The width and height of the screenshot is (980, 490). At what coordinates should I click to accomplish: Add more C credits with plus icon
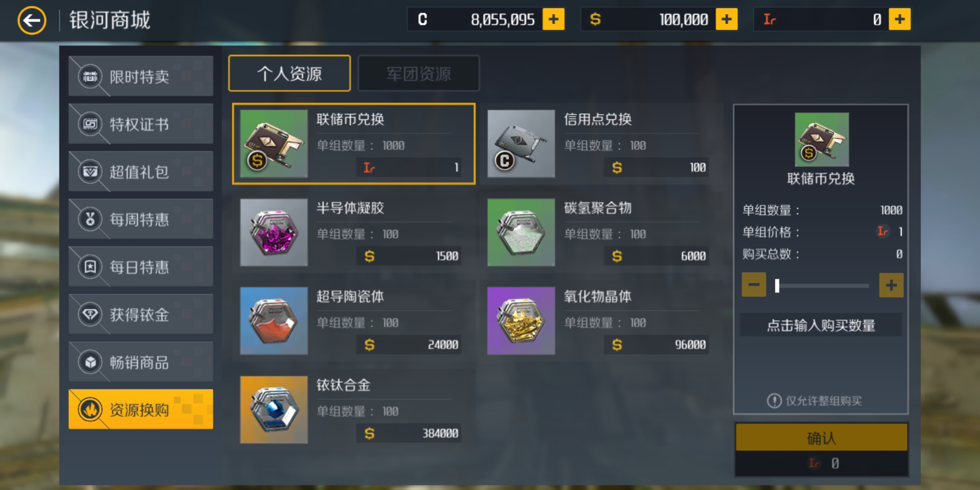(x=554, y=19)
